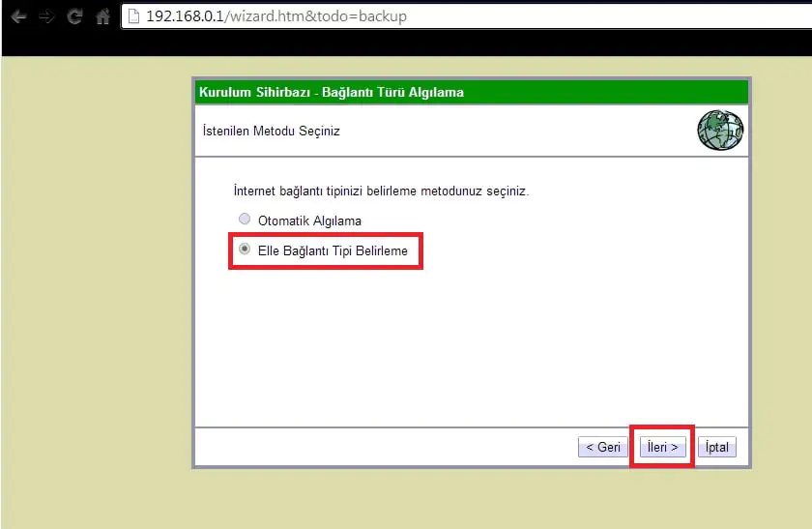
Task: Continue with the İleri > button
Action: tap(662, 447)
